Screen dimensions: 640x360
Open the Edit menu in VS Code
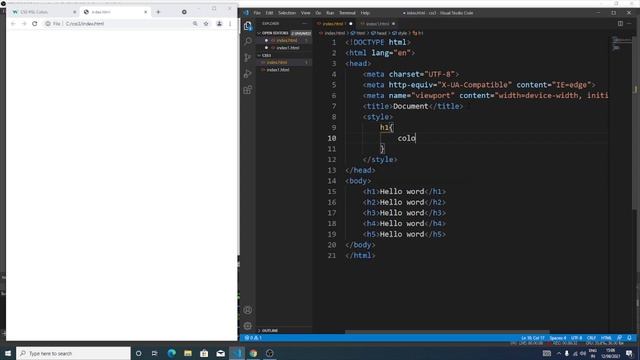pos(269,13)
